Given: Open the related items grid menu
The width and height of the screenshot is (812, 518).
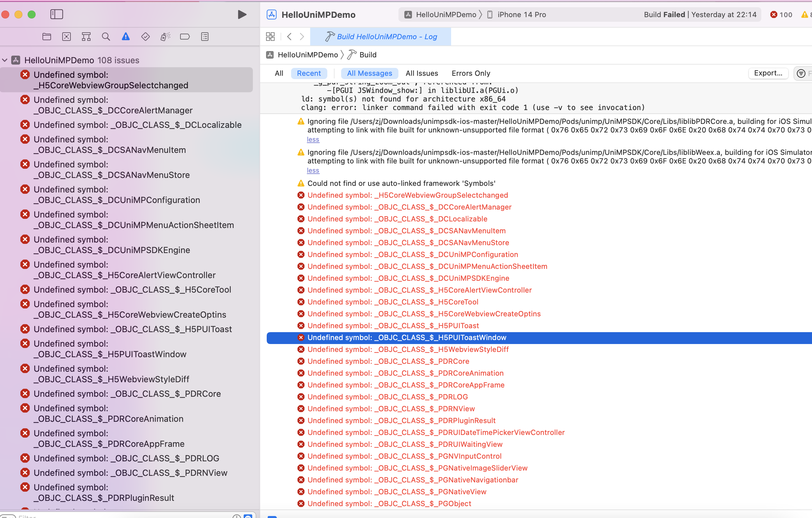Looking at the screenshot, I should coord(270,37).
